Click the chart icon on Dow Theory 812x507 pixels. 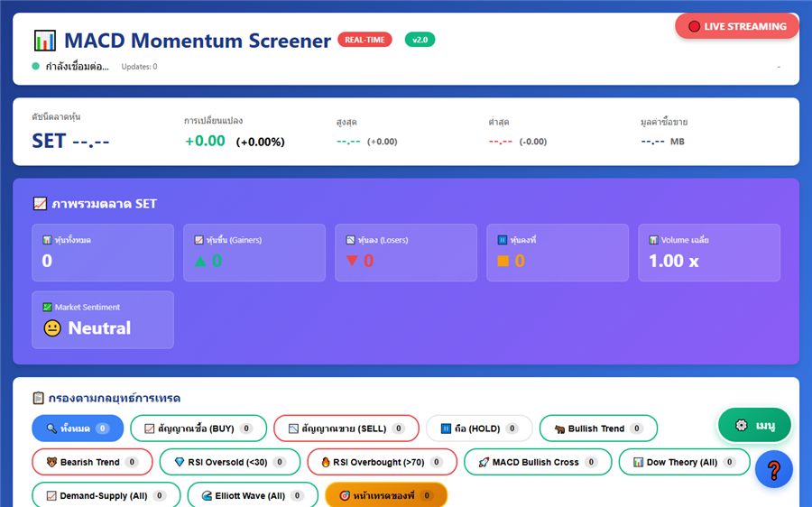[x=638, y=462]
